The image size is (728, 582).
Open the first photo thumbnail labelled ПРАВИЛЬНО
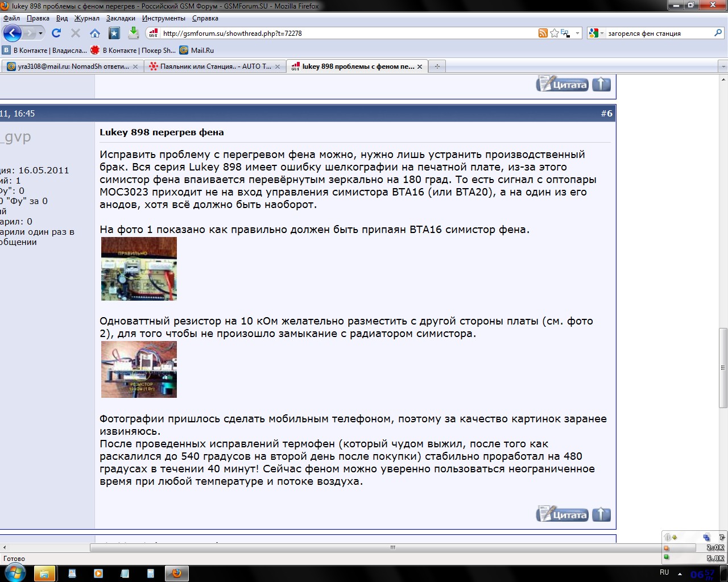(139, 269)
